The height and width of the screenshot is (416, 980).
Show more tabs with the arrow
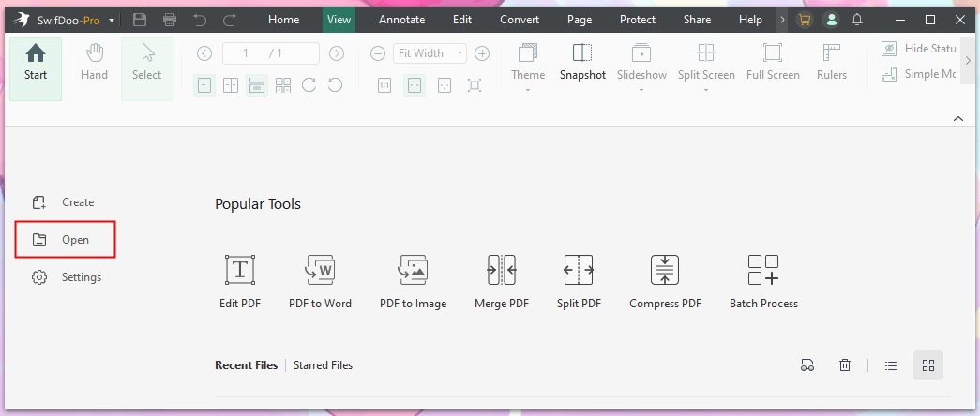[782, 20]
